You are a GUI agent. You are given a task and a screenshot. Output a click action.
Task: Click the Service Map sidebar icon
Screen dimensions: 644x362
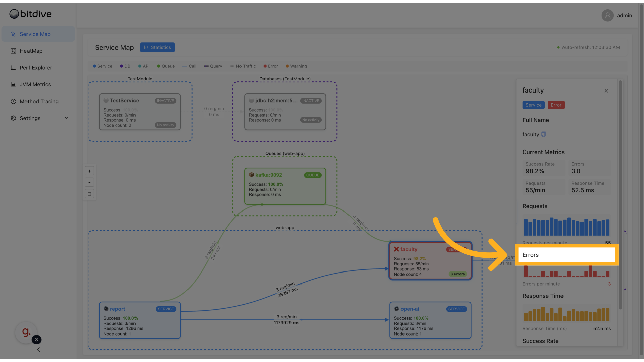[x=13, y=34]
